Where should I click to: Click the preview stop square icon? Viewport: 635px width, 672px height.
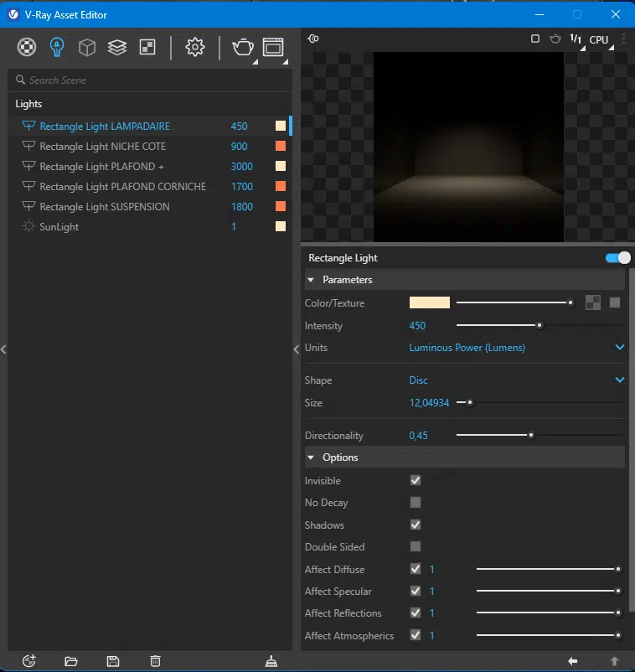(x=534, y=39)
